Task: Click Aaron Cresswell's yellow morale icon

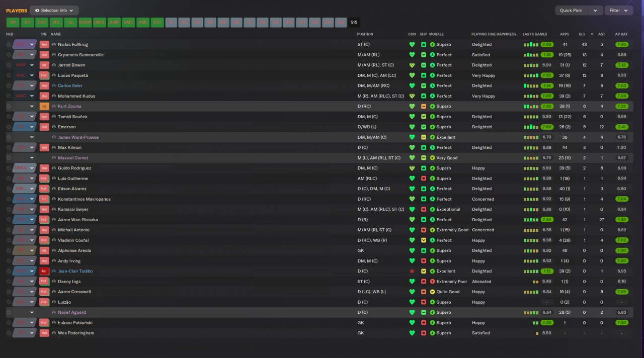Action: coord(432,292)
